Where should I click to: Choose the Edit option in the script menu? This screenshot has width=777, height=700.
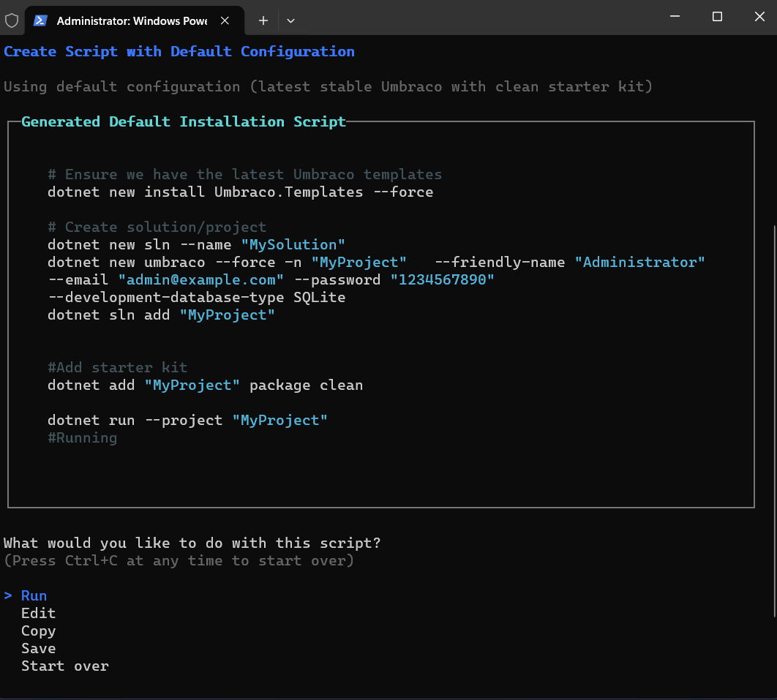click(x=38, y=613)
